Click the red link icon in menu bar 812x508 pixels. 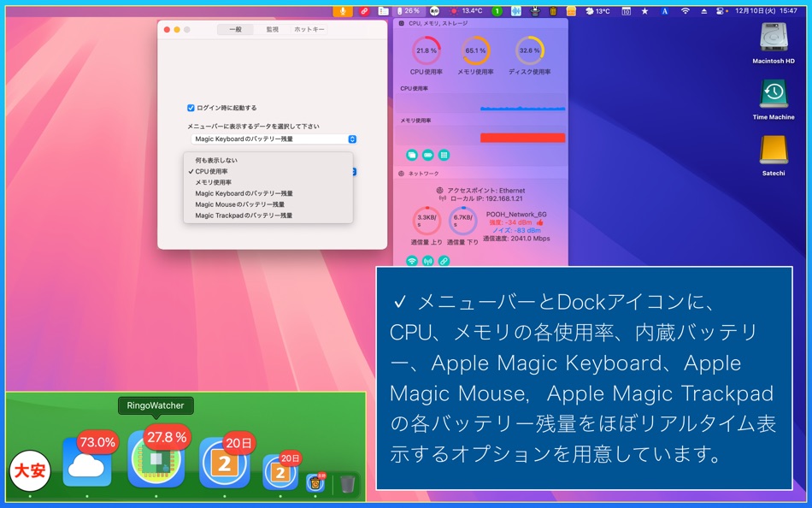click(x=364, y=11)
